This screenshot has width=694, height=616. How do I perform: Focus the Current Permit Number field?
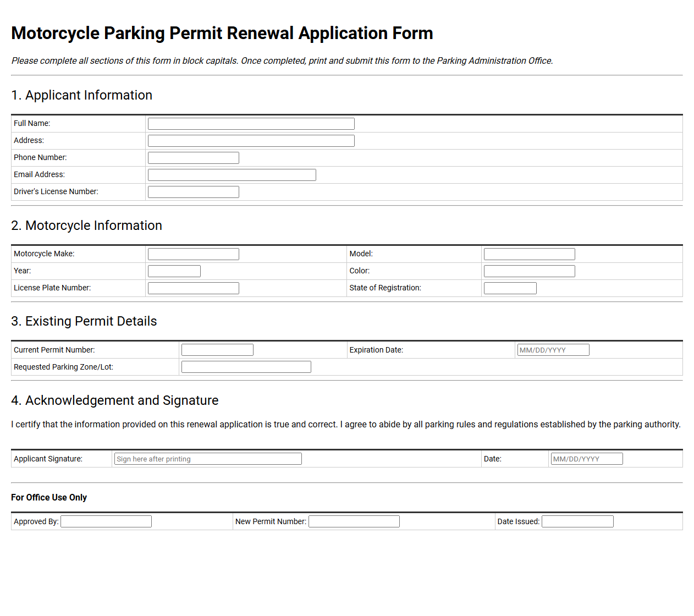point(217,350)
